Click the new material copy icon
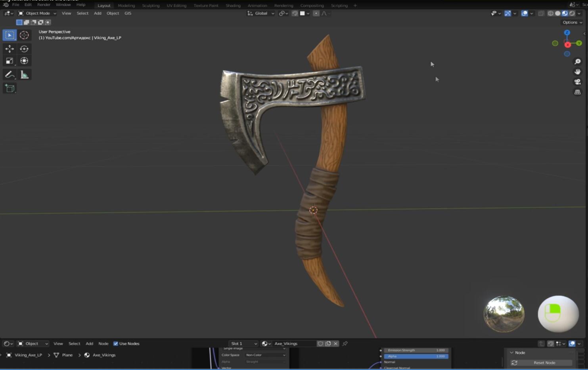This screenshot has width=588, height=370. point(328,343)
